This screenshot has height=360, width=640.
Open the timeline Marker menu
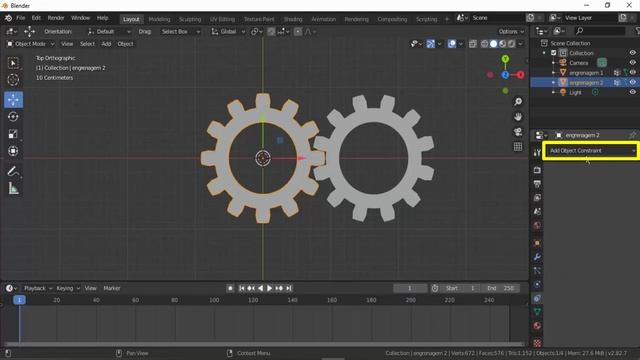pos(112,288)
